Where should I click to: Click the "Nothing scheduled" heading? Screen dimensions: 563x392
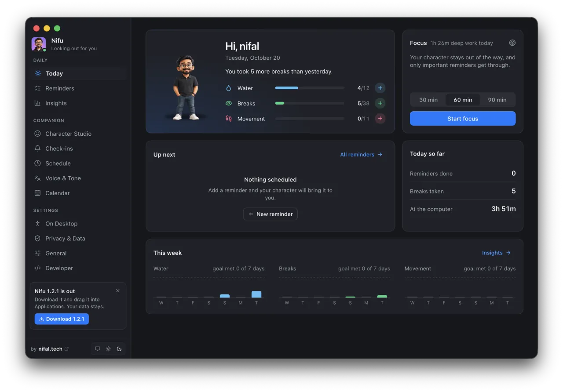point(271,180)
